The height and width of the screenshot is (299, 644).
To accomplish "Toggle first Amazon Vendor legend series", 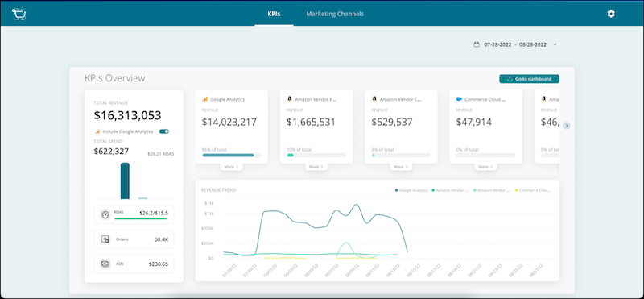I will 450,190.
